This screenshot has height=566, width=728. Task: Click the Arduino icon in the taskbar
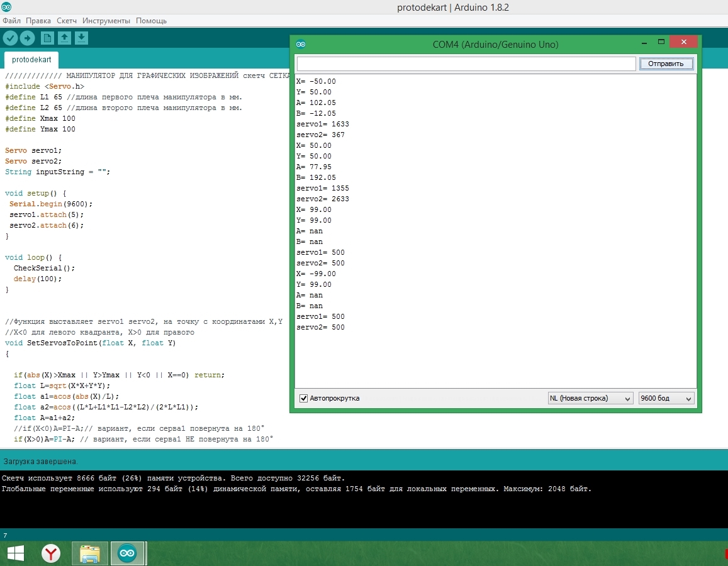128,553
